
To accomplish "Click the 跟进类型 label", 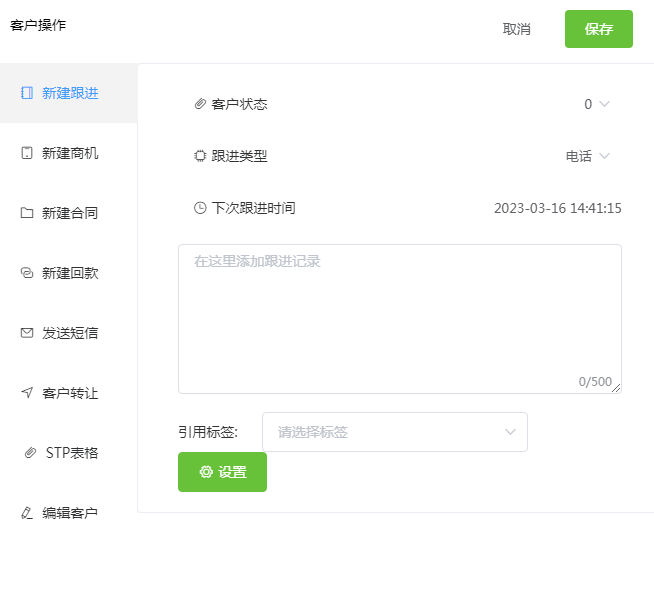I will [x=239, y=156].
